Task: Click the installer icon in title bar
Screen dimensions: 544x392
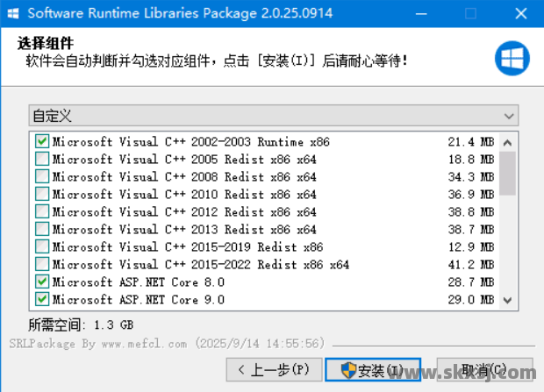Action: click(13, 14)
